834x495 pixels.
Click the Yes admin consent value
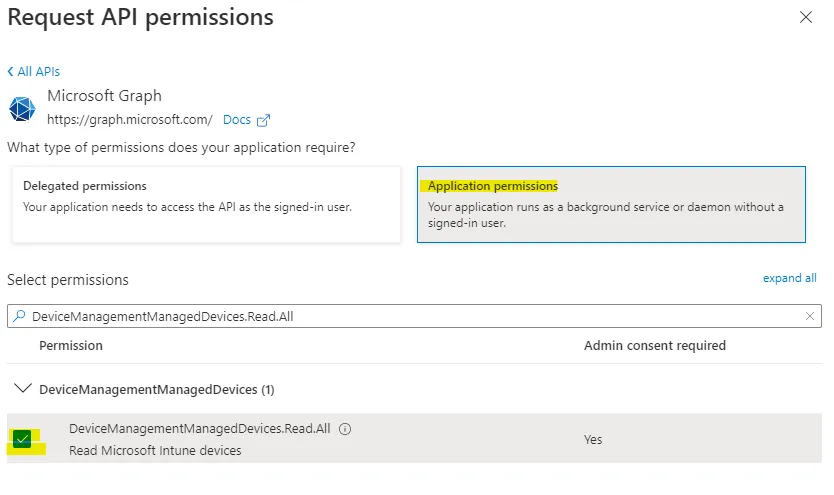[593, 440]
